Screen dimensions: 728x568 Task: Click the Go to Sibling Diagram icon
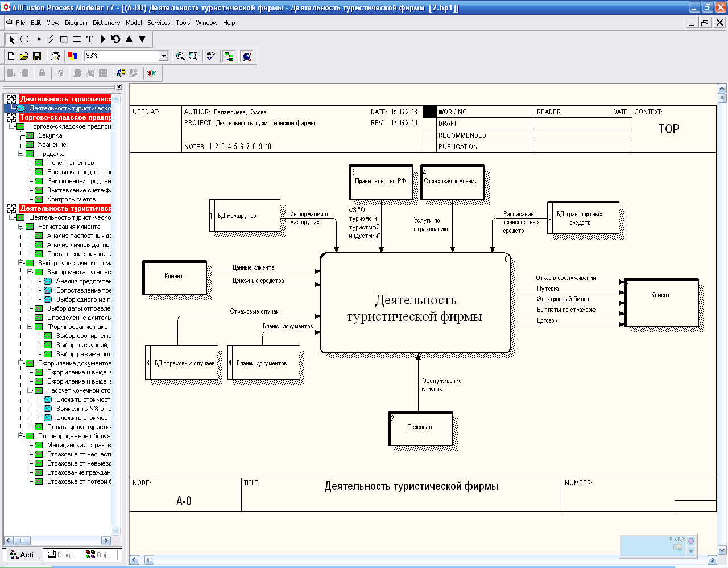click(x=116, y=39)
